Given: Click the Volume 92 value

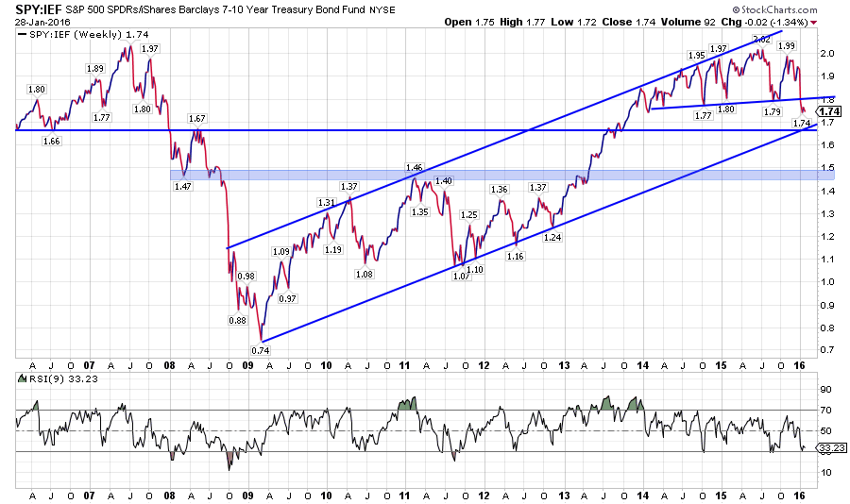Looking at the screenshot, I should [688, 23].
